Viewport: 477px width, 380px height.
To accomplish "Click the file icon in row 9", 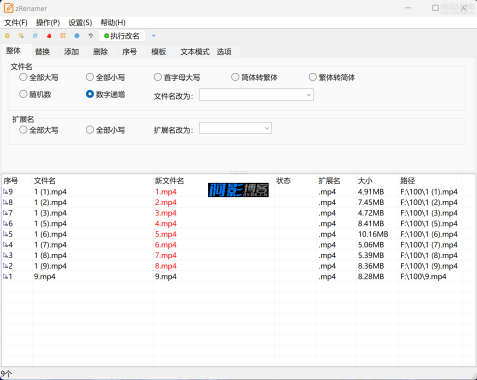I will click(5, 192).
